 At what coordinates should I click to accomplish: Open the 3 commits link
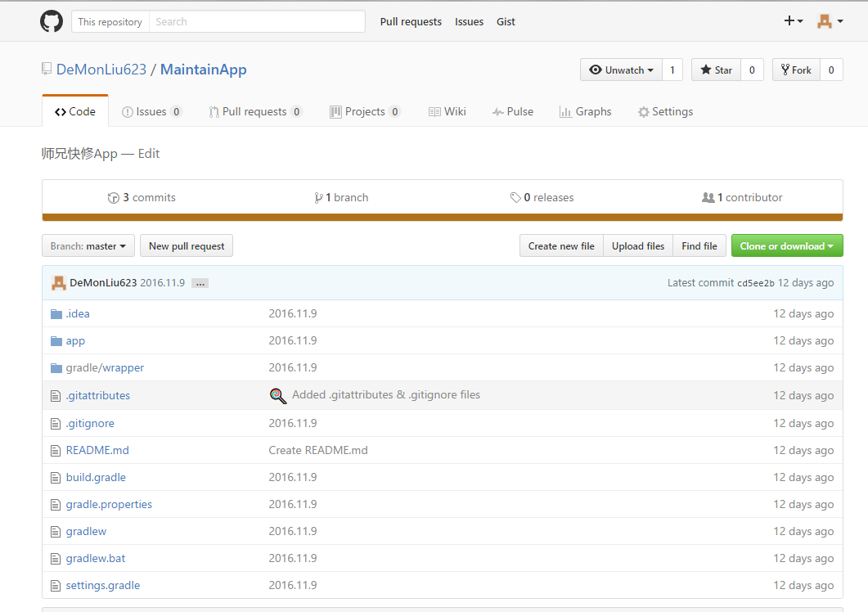click(142, 198)
